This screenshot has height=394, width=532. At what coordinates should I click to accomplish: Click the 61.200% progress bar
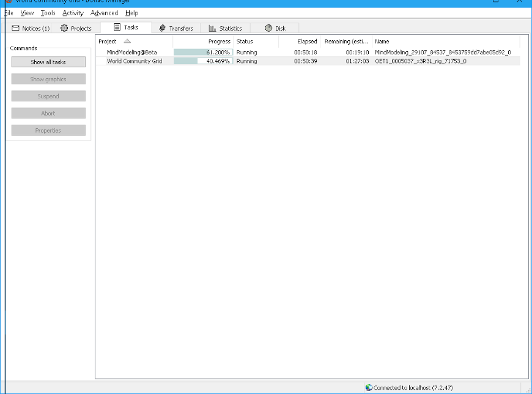pos(203,52)
